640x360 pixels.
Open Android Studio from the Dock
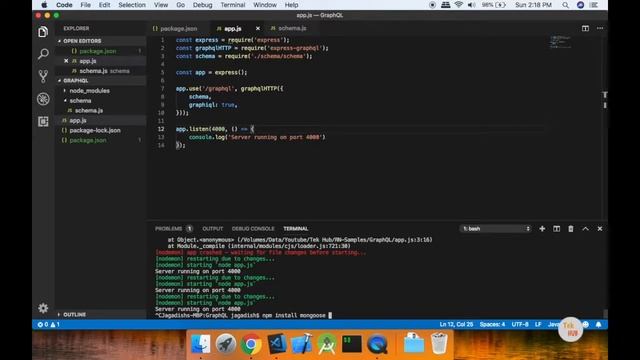tap(327, 344)
